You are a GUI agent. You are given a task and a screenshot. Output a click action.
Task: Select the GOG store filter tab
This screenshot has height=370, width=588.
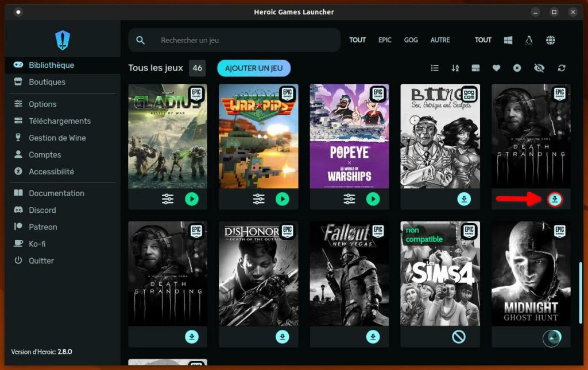click(411, 40)
